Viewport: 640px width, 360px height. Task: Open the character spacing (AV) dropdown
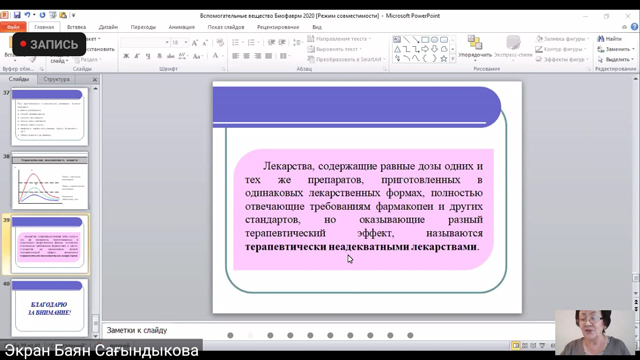[183, 56]
